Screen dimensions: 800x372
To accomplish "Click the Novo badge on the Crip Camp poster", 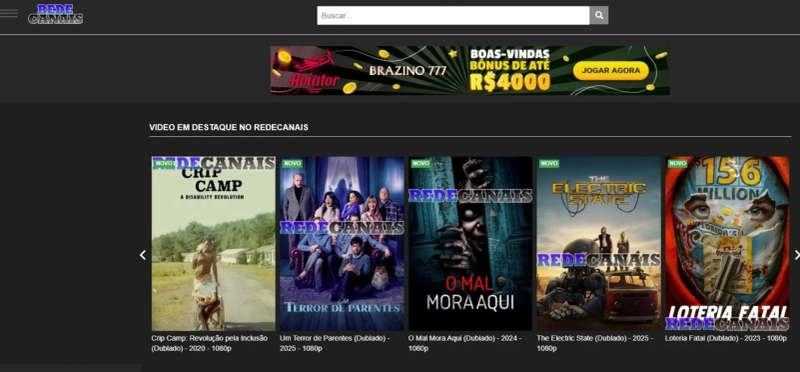I will coord(164,164).
